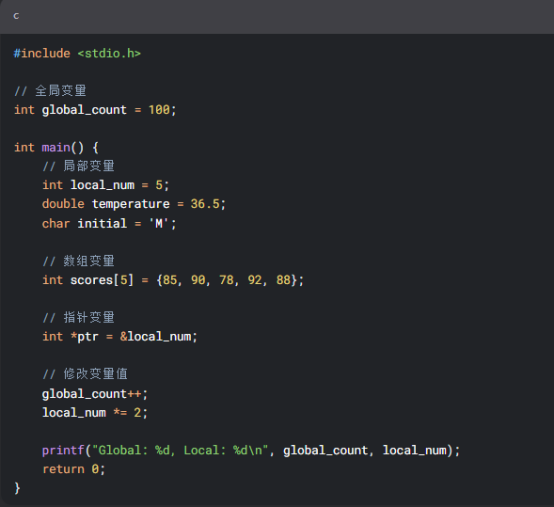
Task: Click the '// 修改变量值' comment
Action: [x=85, y=374]
